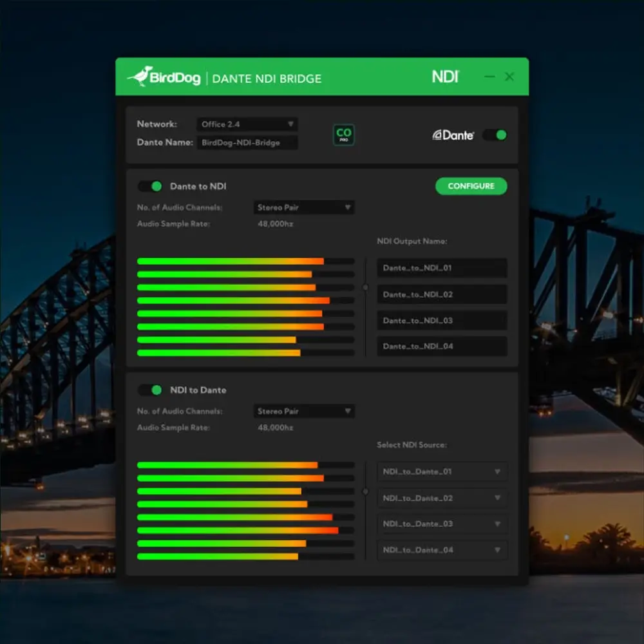Edit the Dante Name field BirdDog-NDI-Bridge
644x644 pixels.
coord(247,142)
